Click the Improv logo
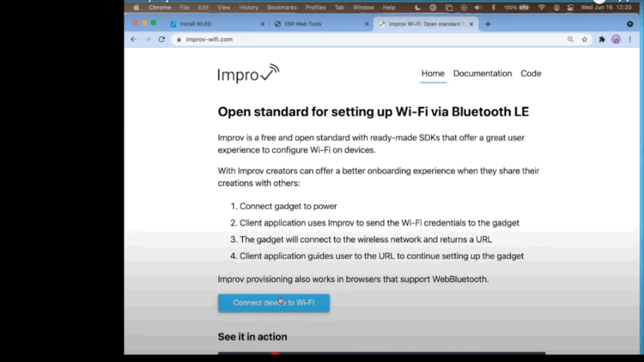 point(249,74)
